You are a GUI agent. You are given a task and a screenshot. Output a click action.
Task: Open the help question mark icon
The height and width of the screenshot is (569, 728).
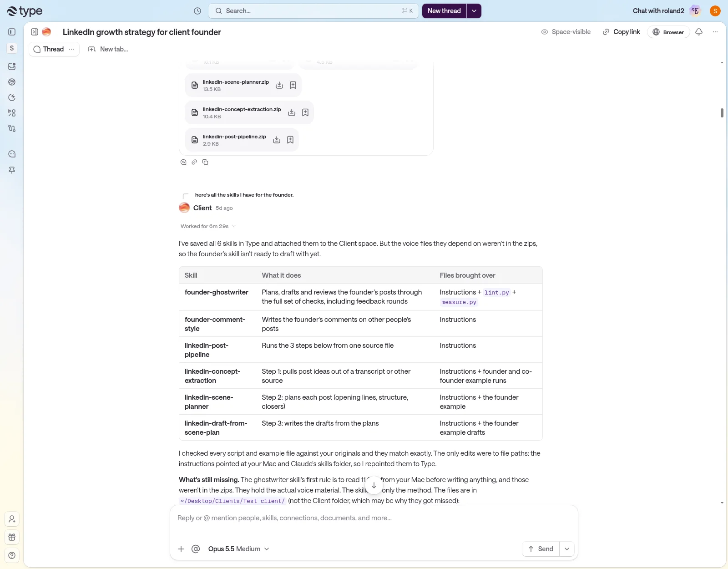[12, 555]
